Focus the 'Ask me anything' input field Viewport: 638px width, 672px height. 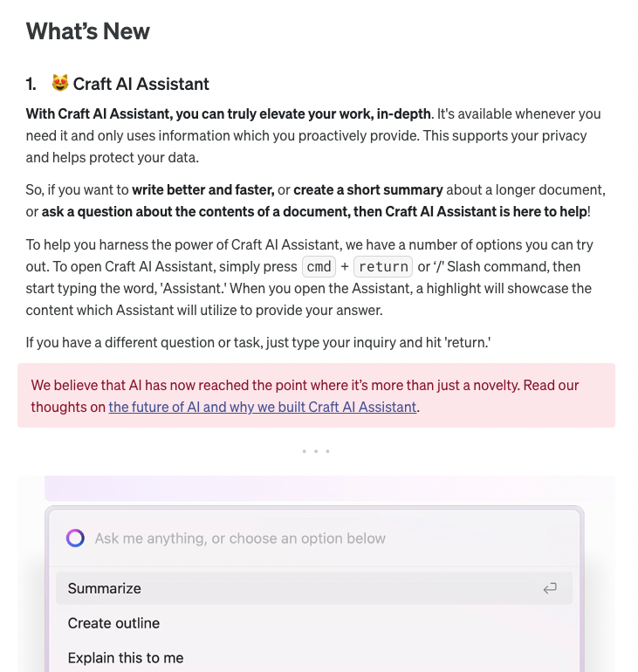tap(314, 538)
